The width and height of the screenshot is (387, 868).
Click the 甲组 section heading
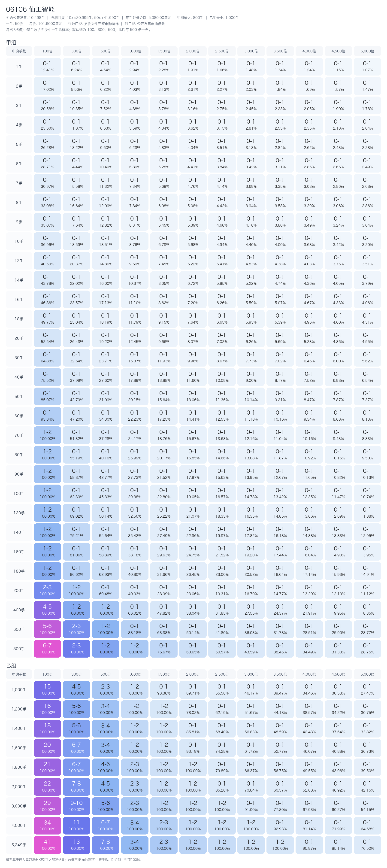pyautogui.click(x=11, y=42)
